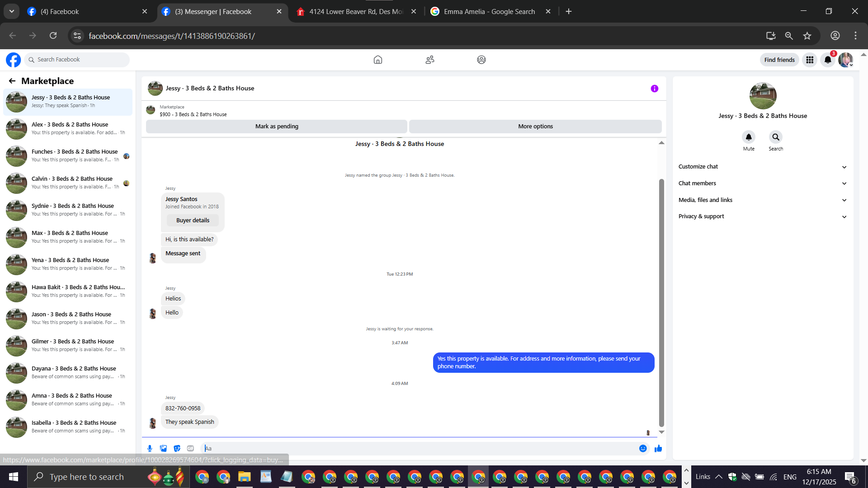Viewport: 868px width, 488px height.
Task: Open conversation information purple icon
Action: pos(654,89)
